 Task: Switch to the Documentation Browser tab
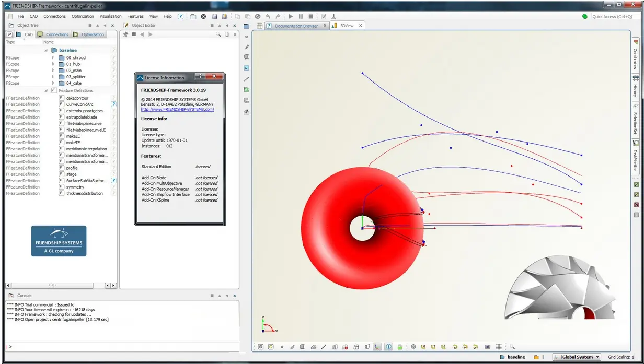pyautogui.click(x=296, y=26)
